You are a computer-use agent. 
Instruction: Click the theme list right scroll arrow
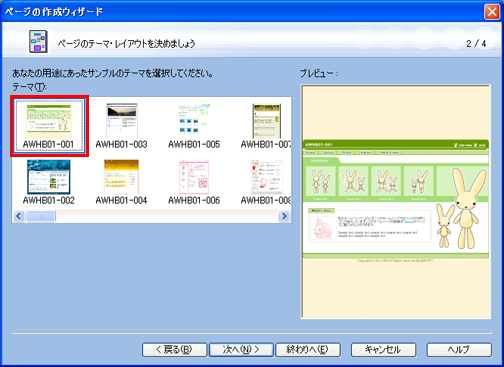pos(284,216)
